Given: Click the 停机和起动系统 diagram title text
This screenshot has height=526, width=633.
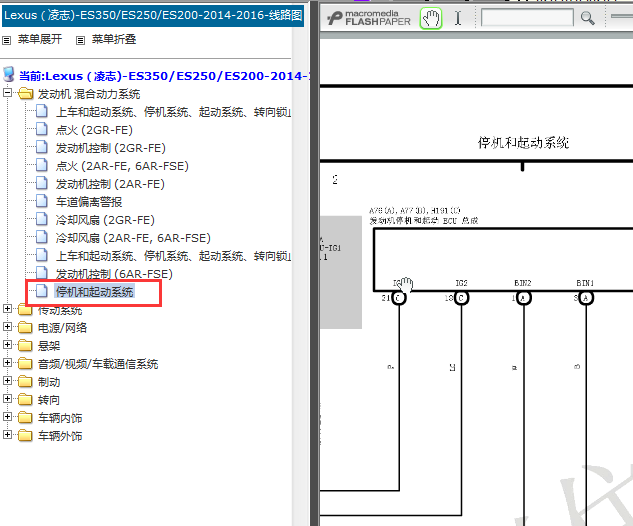Looking at the screenshot, I should 523,143.
